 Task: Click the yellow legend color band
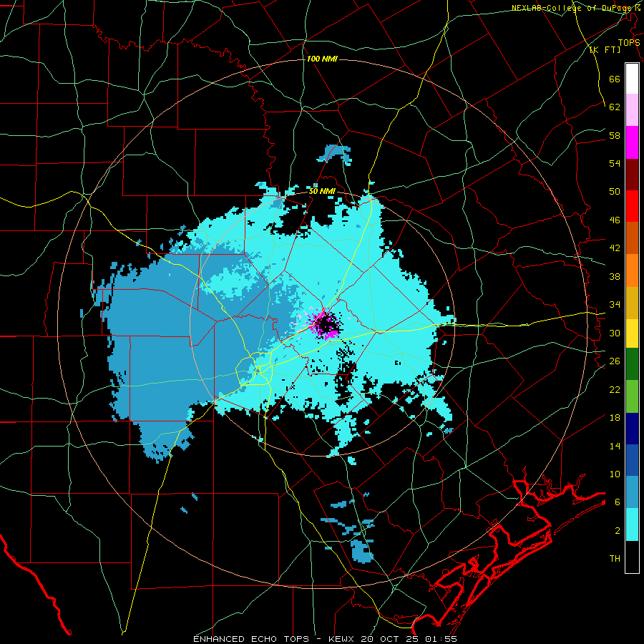click(x=632, y=333)
